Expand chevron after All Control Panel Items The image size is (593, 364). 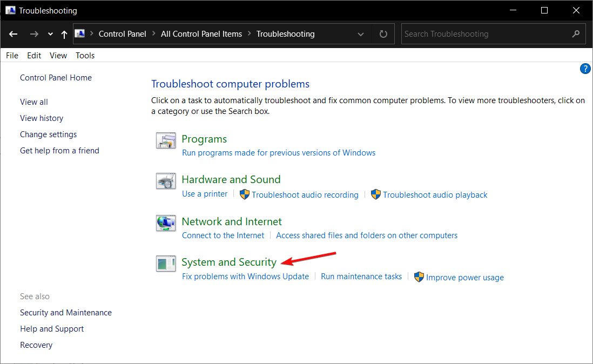[x=249, y=33]
